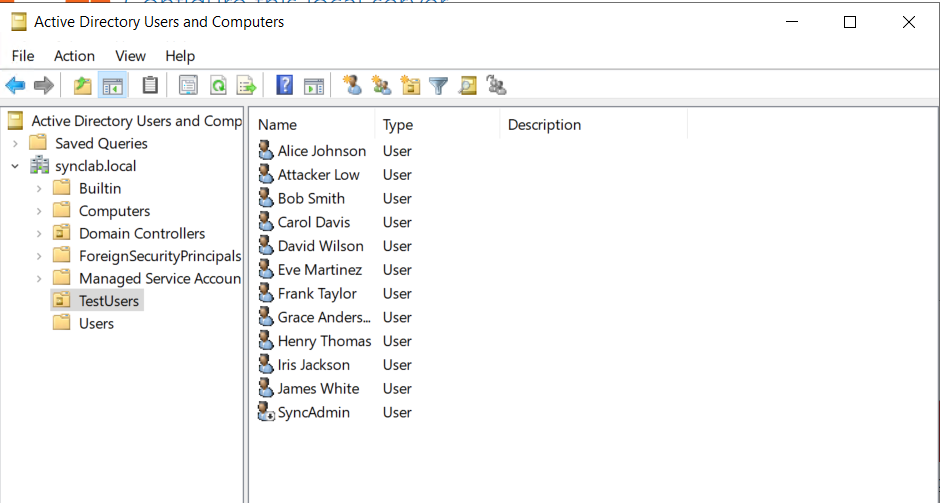
Task: Click the Domain Controllers OU folder icon
Action: pyautogui.click(x=61, y=233)
